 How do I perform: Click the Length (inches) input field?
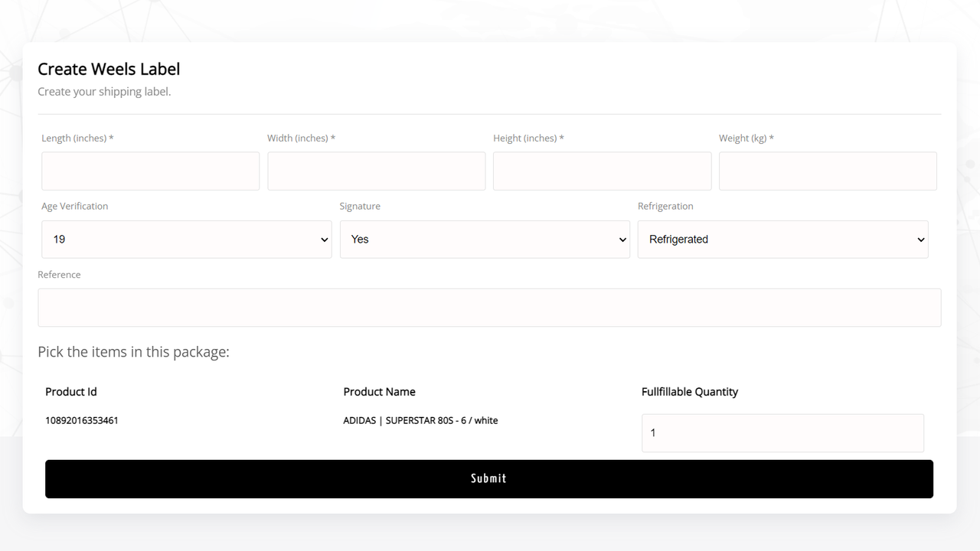click(151, 171)
